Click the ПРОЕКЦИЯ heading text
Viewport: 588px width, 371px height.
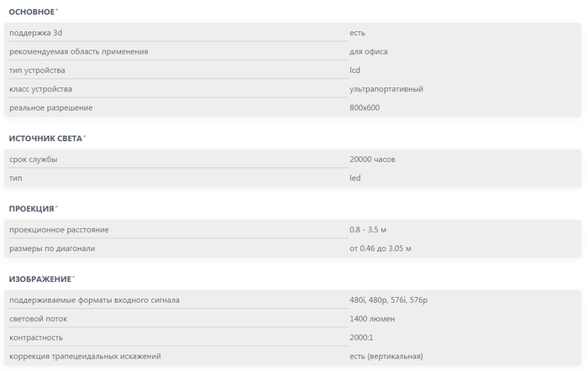click(x=31, y=208)
